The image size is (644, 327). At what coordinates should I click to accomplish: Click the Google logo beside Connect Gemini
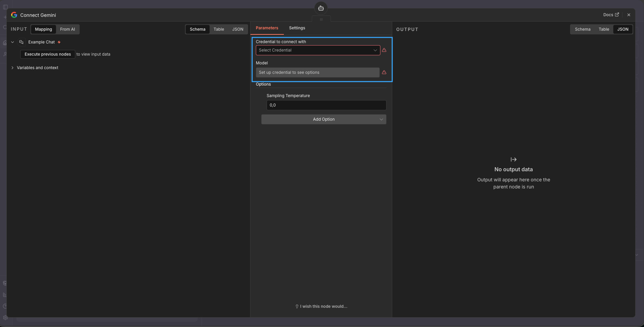click(x=14, y=15)
